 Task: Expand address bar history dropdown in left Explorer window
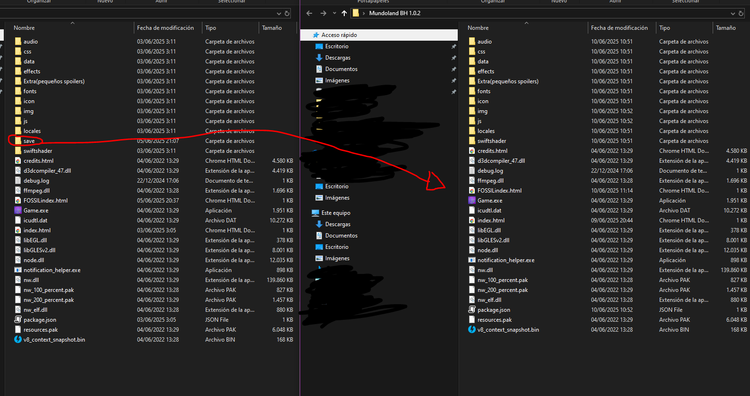[x=279, y=13]
